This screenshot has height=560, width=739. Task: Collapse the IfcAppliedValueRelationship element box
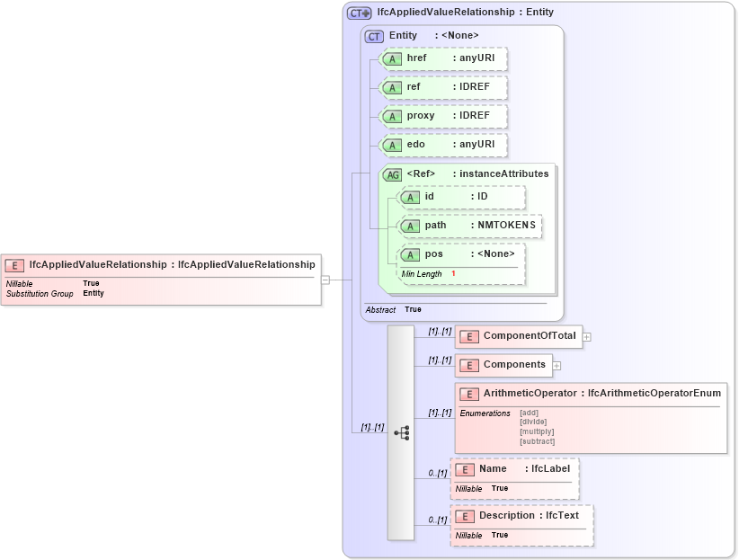point(326,279)
